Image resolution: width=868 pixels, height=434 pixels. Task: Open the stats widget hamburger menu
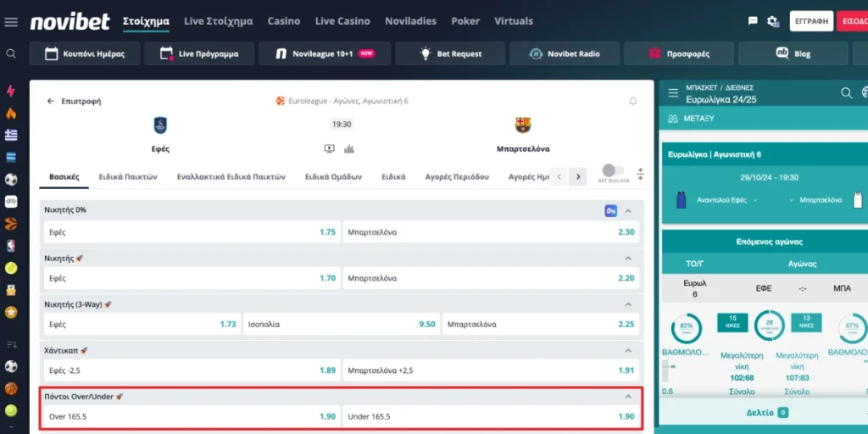(673, 93)
